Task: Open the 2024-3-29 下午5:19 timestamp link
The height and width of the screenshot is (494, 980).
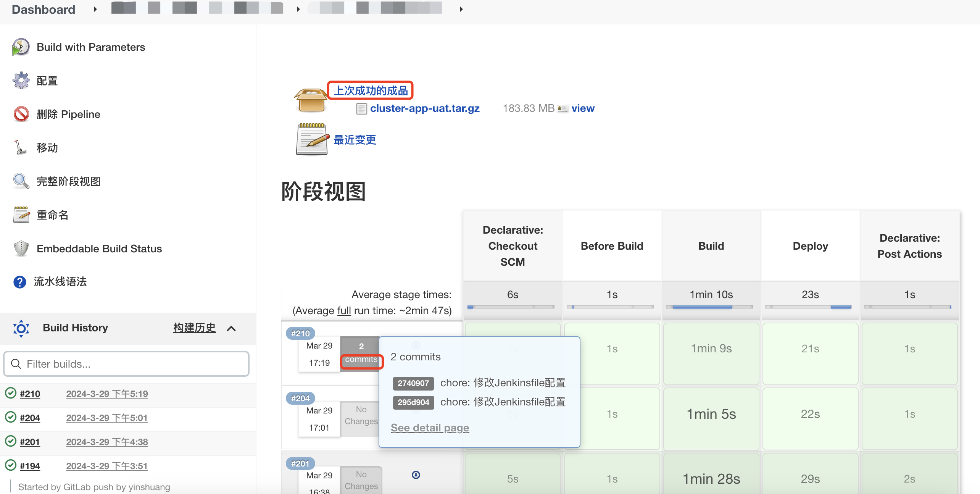Action: point(107,394)
